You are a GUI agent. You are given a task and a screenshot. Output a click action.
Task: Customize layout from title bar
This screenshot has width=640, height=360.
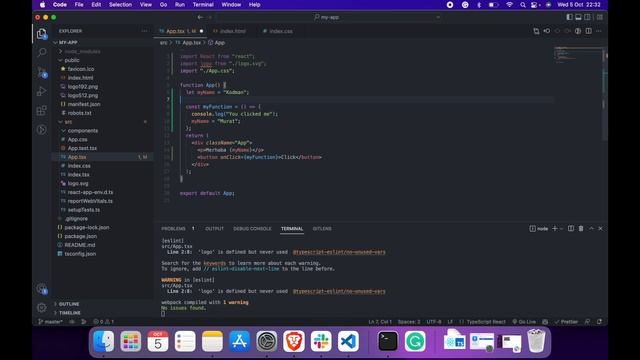pyautogui.click(x=600, y=17)
